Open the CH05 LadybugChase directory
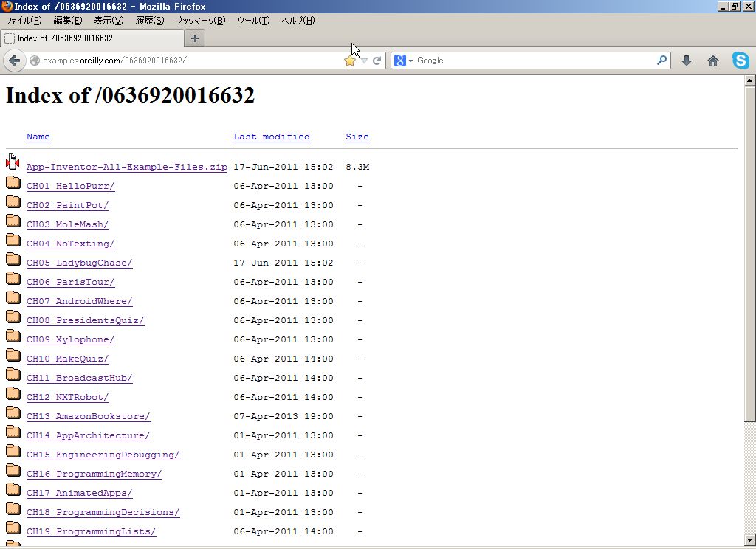 point(79,263)
